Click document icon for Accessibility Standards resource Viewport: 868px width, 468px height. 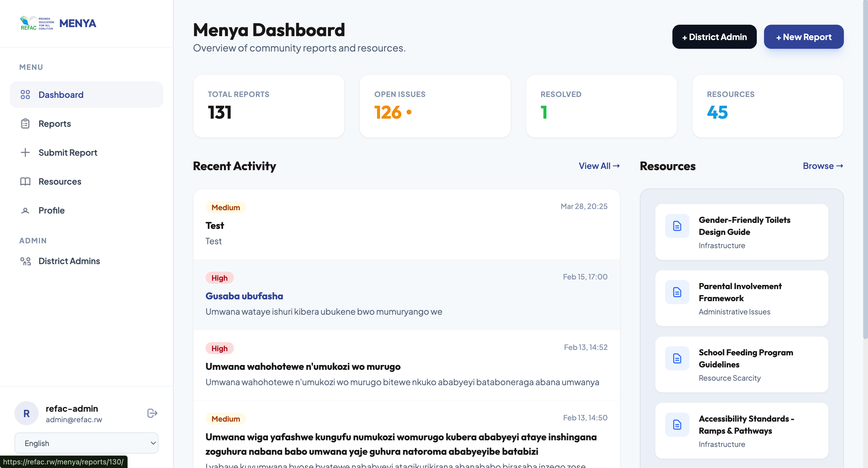click(x=677, y=425)
